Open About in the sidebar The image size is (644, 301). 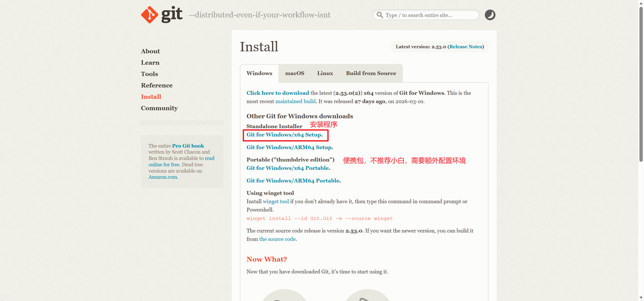[x=150, y=51]
